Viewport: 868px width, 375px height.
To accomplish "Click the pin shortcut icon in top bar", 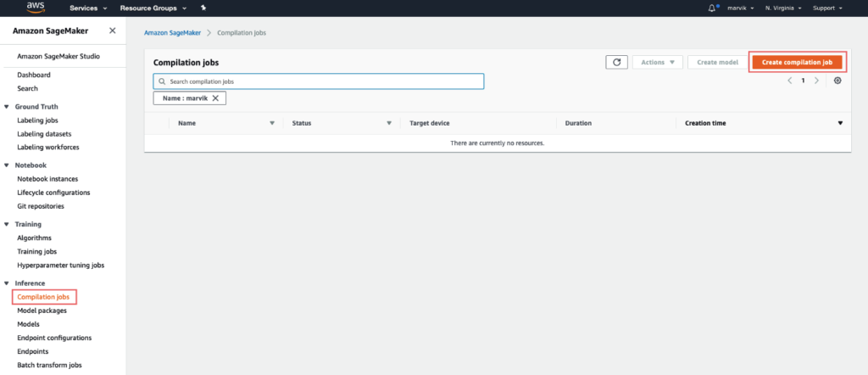I will [203, 8].
